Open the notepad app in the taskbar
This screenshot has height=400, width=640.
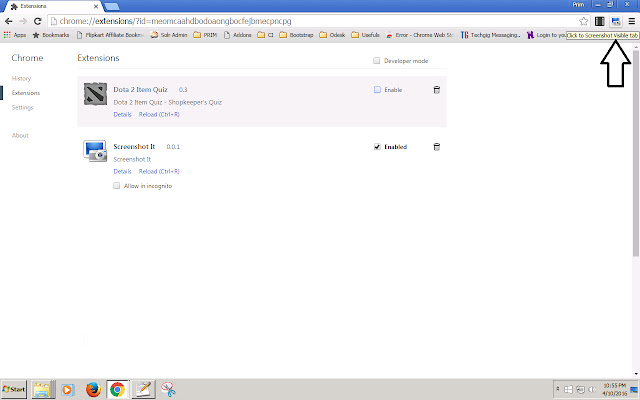click(x=143, y=389)
